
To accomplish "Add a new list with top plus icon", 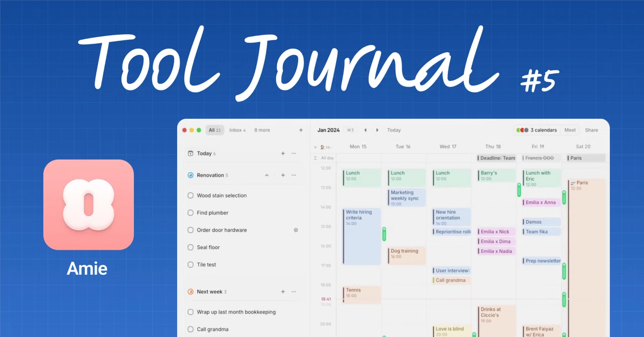I will click(301, 130).
